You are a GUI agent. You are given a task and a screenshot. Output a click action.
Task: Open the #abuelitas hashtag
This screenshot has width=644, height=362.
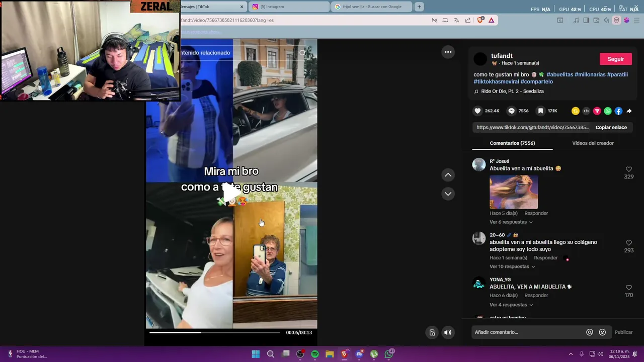pos(559,74)
